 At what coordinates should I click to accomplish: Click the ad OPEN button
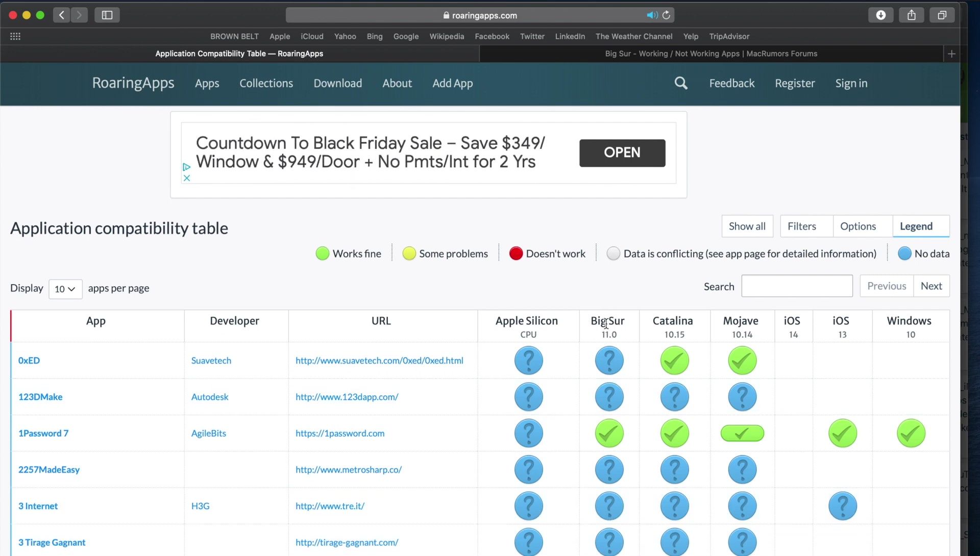click(x=622, y=153)
